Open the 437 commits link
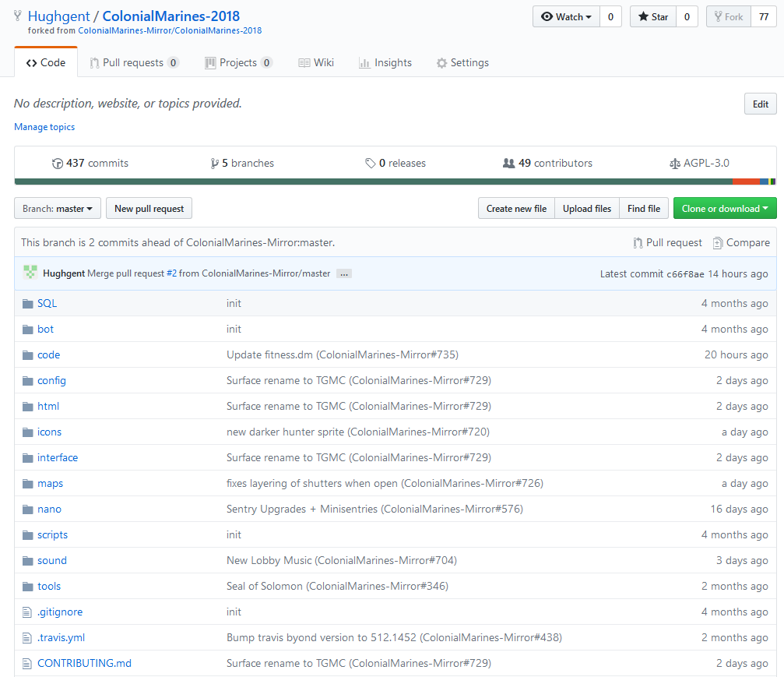Screen dimensions: 784x677 (x=90, y=164)
